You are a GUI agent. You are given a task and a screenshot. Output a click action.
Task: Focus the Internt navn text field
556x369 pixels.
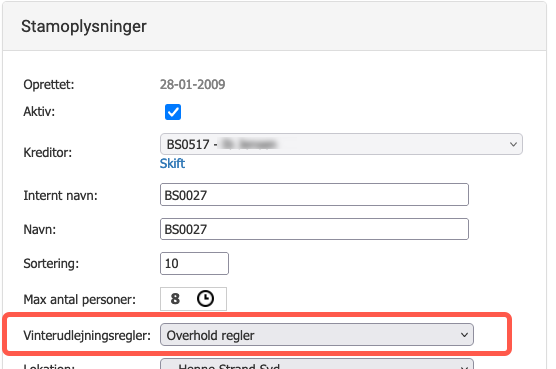point(314,195)
